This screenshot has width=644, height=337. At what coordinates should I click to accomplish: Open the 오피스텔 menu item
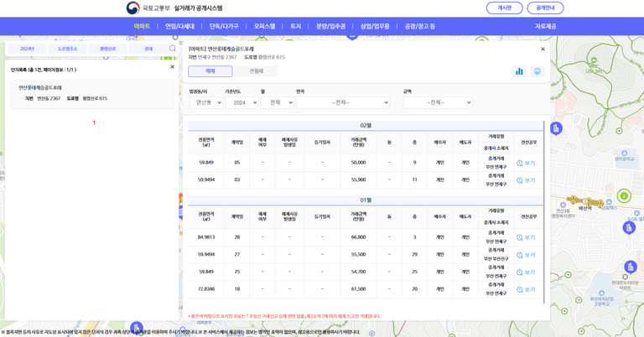click(x=264, y=26)
